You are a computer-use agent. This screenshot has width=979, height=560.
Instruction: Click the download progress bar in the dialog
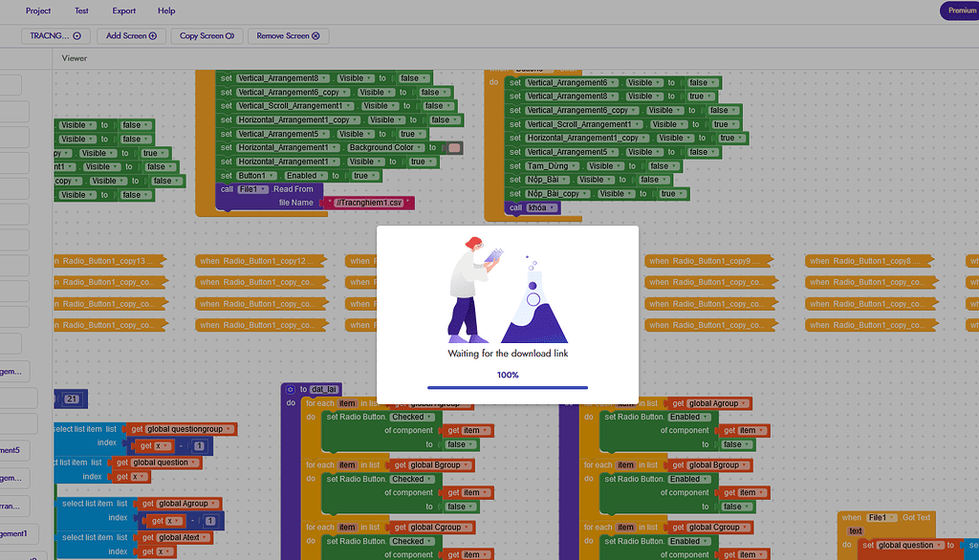508,388
